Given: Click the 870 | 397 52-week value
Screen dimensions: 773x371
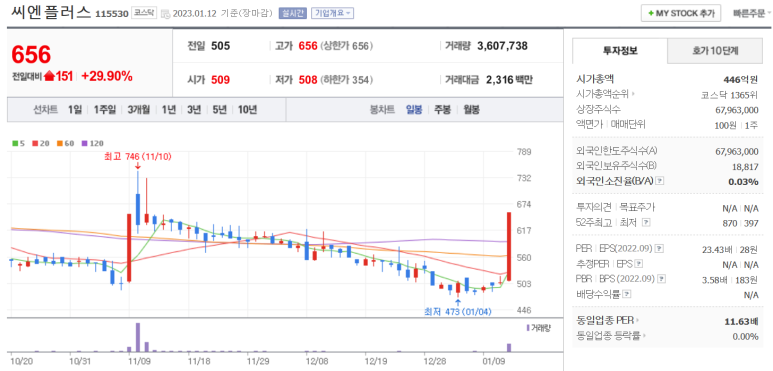Looking at the screenshot, I should pyautogui.click(x=740, y=223).
